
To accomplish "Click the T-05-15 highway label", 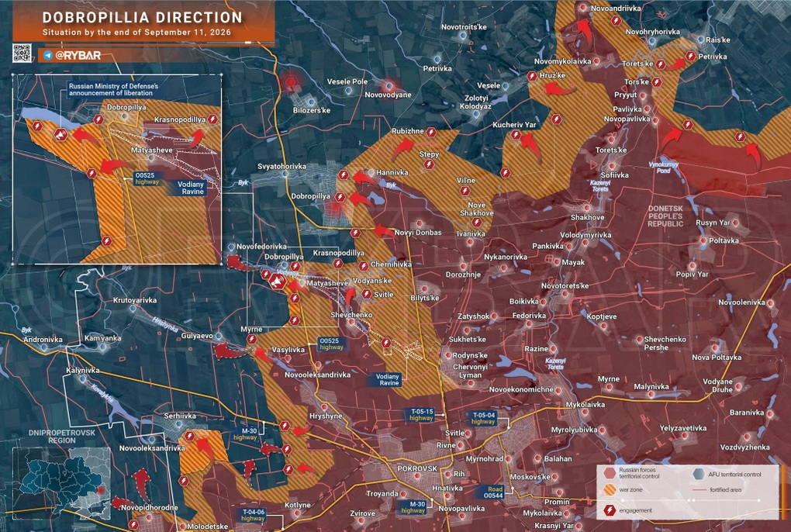I will click(421, 415).
